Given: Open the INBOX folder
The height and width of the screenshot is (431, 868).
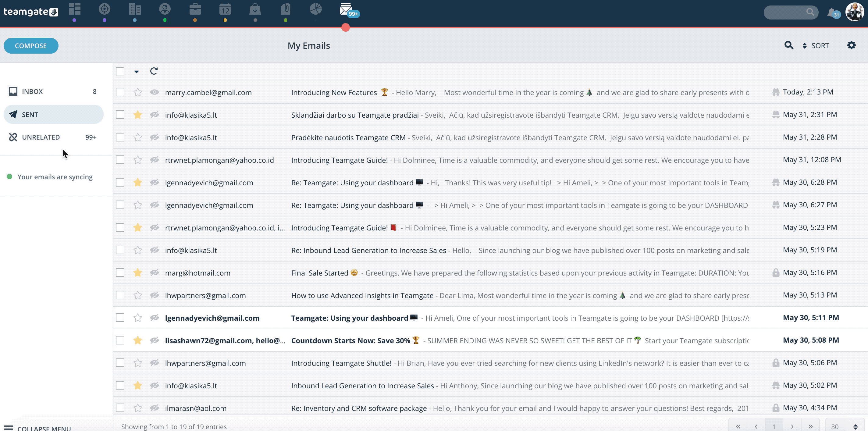Looking at the screenshot, I should (x=53, y=92).
